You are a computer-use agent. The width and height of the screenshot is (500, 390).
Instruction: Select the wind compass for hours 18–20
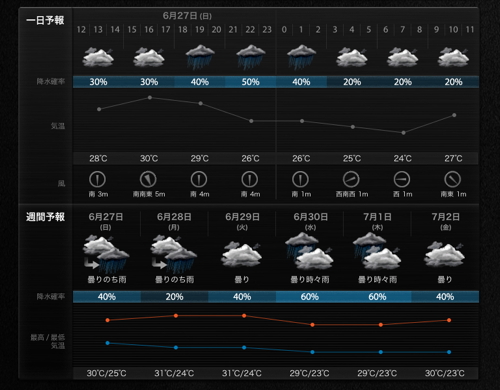click(199, 179)
